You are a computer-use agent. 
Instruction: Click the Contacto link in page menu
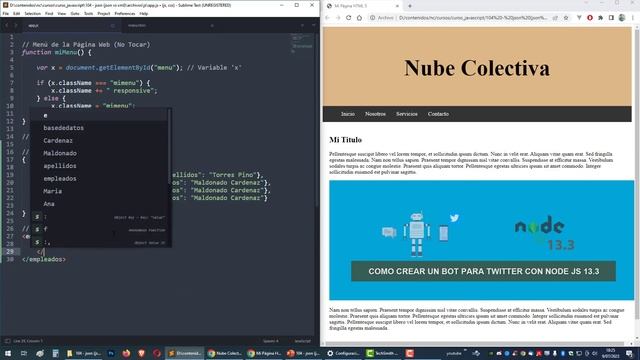438,114
